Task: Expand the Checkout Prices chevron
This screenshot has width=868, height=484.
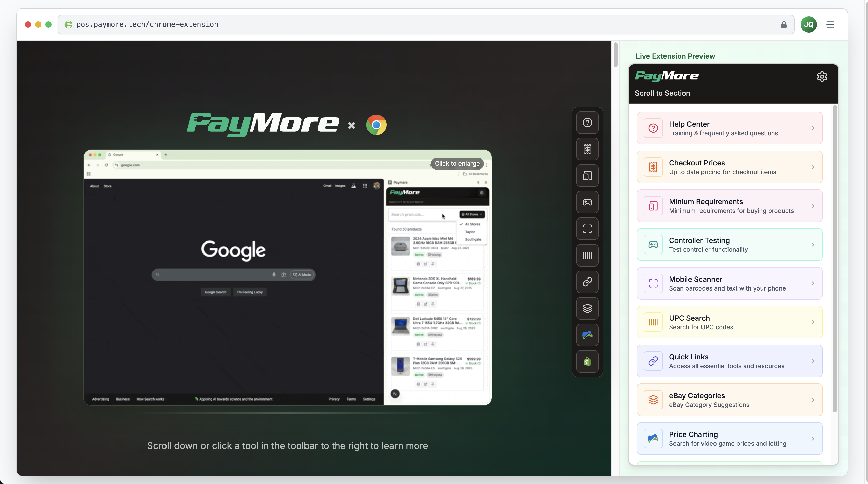Action: click(813, 167)
